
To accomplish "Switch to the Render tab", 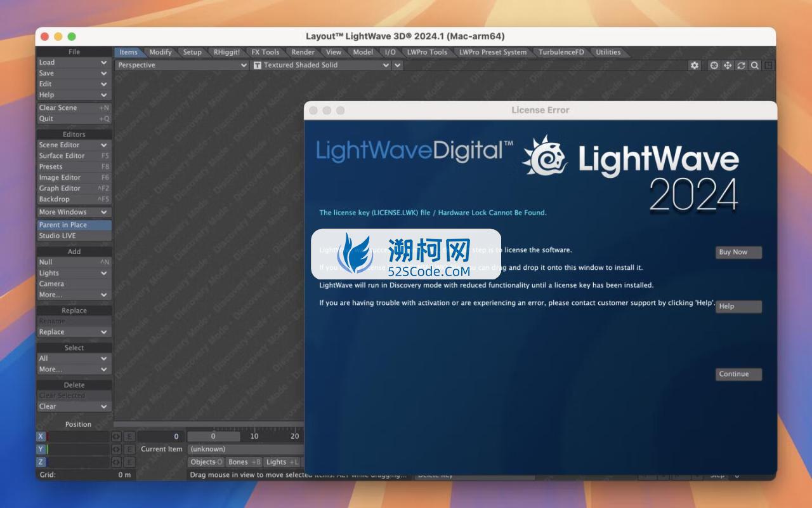I will (303, 52).
